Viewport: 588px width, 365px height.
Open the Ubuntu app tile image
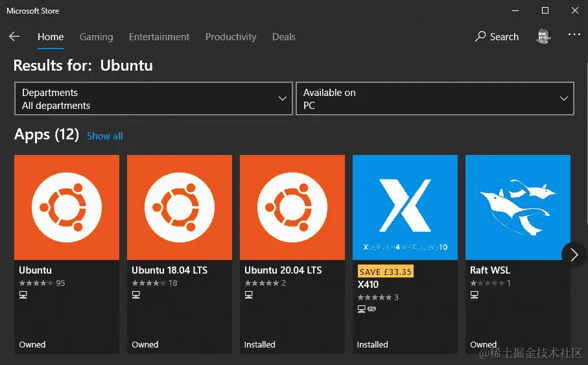coord(67,207)
